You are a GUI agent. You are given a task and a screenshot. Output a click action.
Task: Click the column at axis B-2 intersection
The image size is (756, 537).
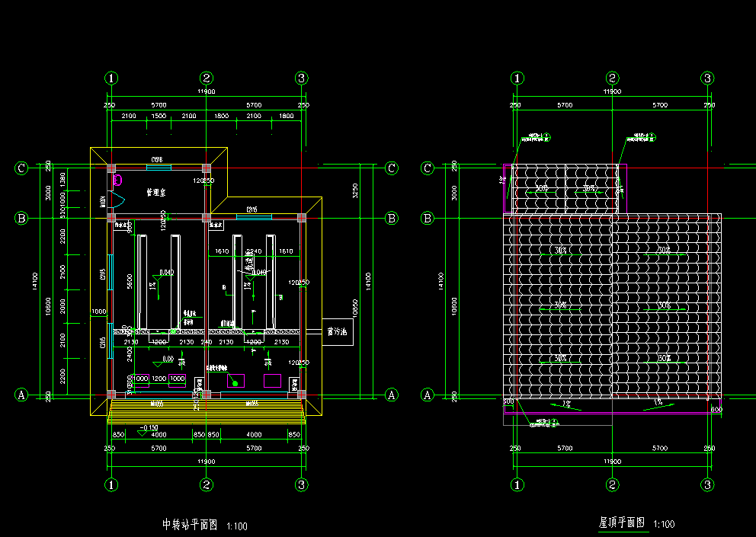pyautogui.click(x=206, y=219)
